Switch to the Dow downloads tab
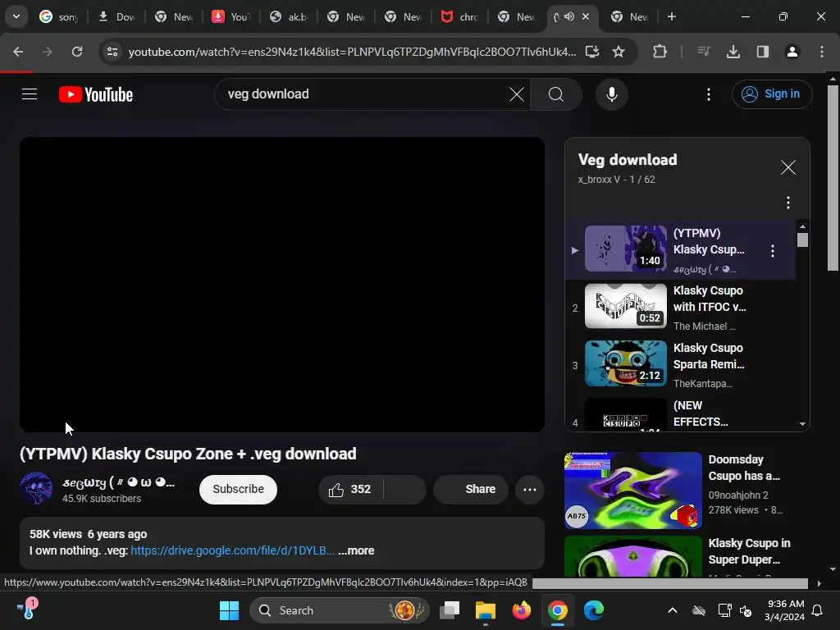Image resolution: width=840 pixels, height=630 pixels. click(x=116, y=16)
